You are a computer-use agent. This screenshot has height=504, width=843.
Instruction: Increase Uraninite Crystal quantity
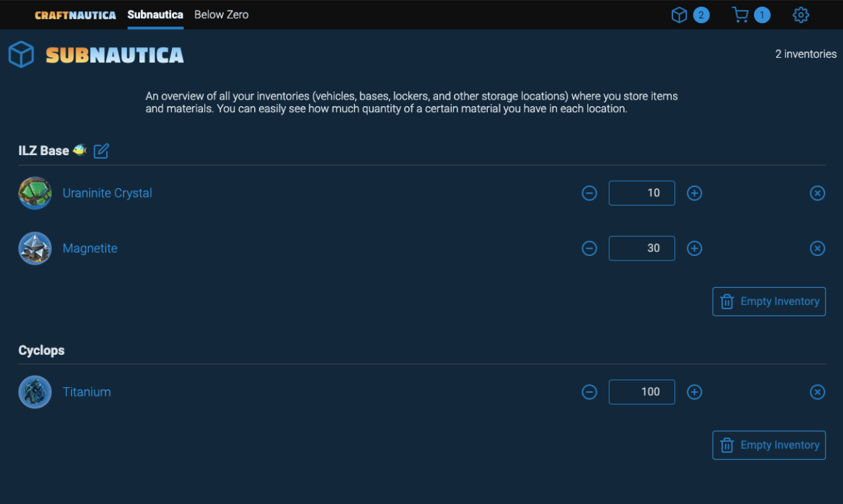[x=694, y=193]
